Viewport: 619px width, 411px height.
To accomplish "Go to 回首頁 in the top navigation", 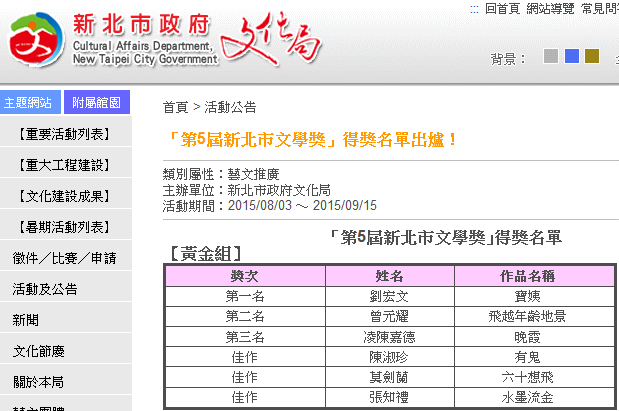I will click(502, 8).
